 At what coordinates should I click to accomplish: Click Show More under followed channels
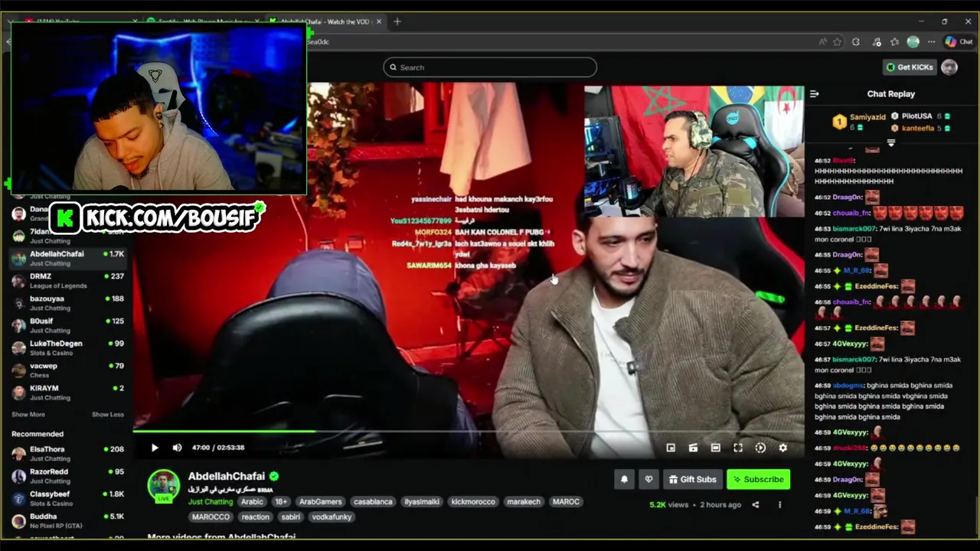tap(28, 415)
